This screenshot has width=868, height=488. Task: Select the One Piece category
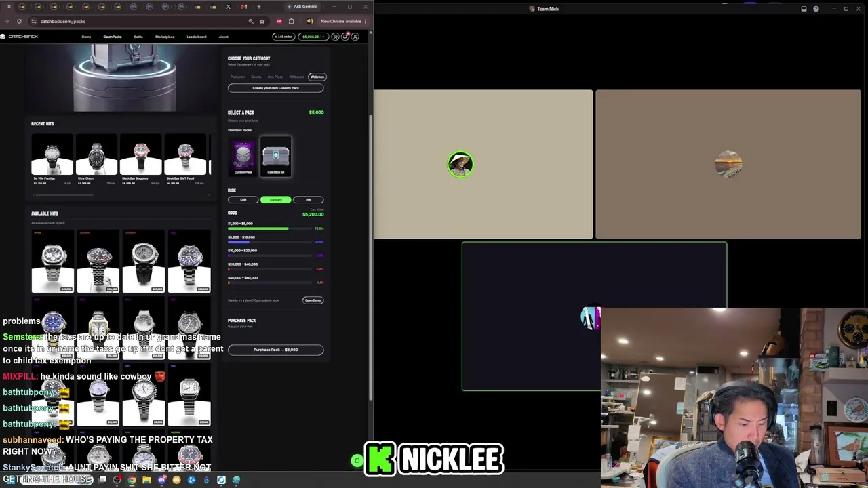[275, 77]
